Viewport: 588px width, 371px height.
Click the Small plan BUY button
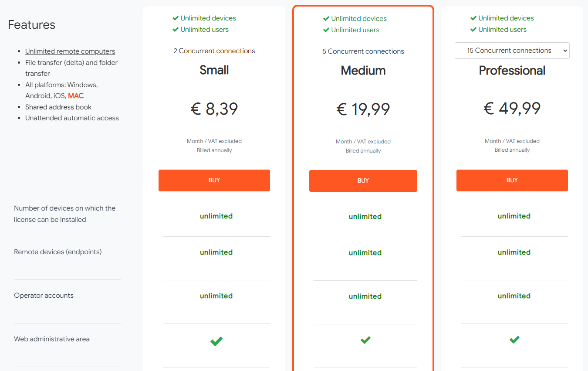coord(214,180)
